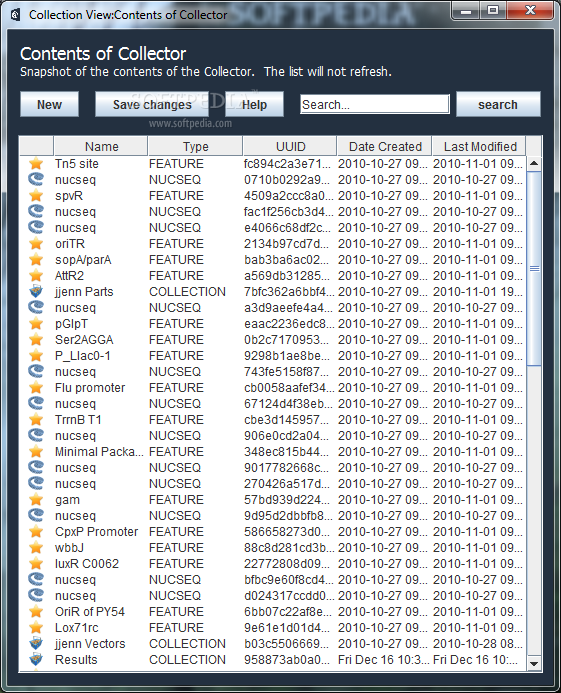Click UUID cell fc894c2a3e71...
The width and height of the screenshot is (561, 693).
click(287, 164)
